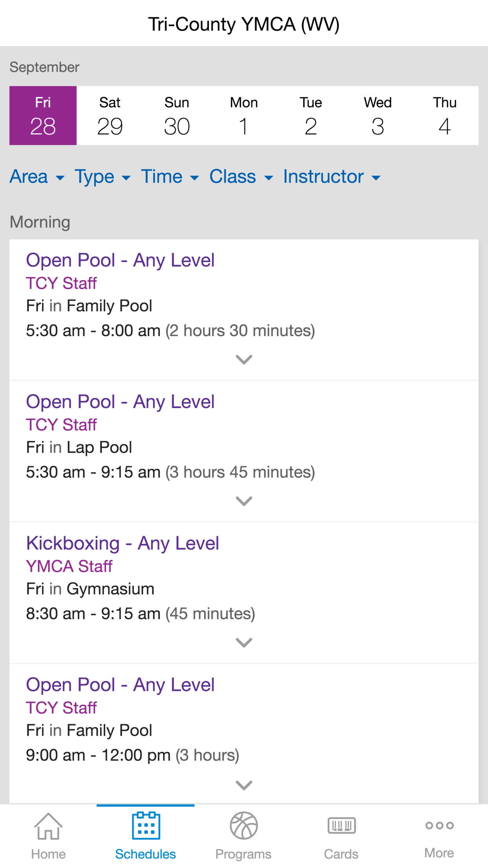Open the Cards barcode icon

pyautogui.click(x=341, y=825)
